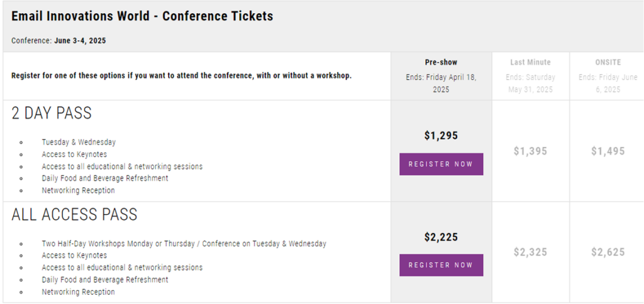This screenshot has width=644, height=304.
Task: Click the Onsite $1,495 price
Action: (608, 151)
